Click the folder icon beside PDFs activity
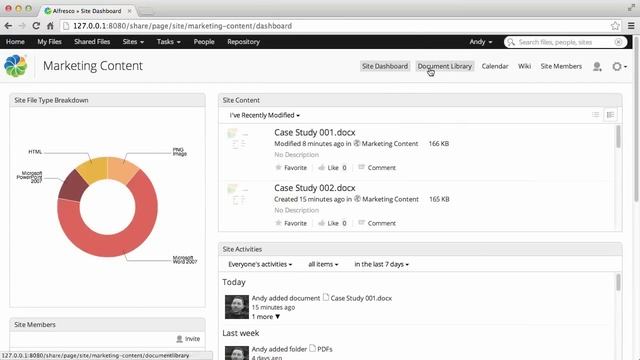This screenshot has width=640, height=360. [312, 348]
